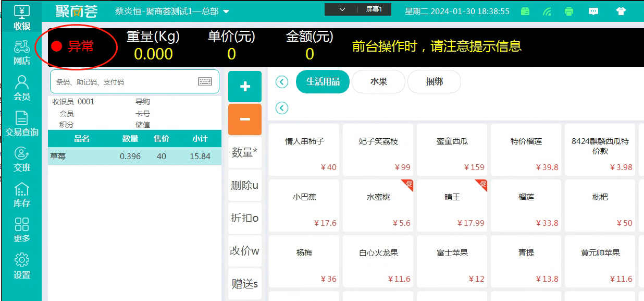Viewport: 644px width, 301px height.
Task: Click the 重量(Kg) weight readout
Action: (153, 45)
